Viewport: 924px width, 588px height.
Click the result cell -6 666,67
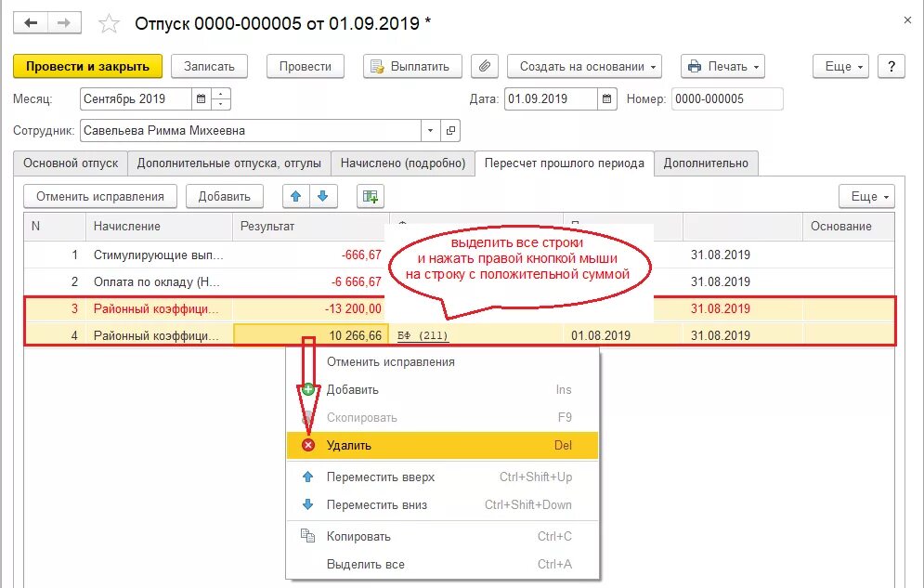click(x=310, y=281)
